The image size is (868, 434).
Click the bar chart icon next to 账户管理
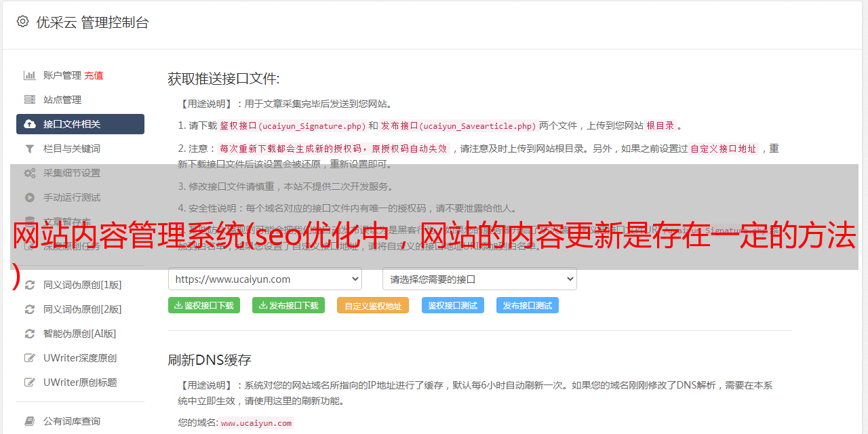pyautogui.click(x=30, y=75)
